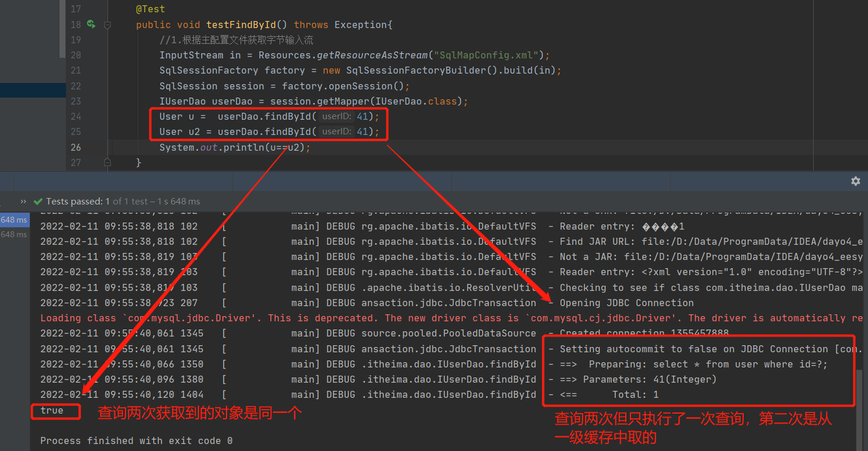This screenshot has width=868, height=451.
Task: Place caret in System.out.println(u==u2) line
Action: pos(235,147)
